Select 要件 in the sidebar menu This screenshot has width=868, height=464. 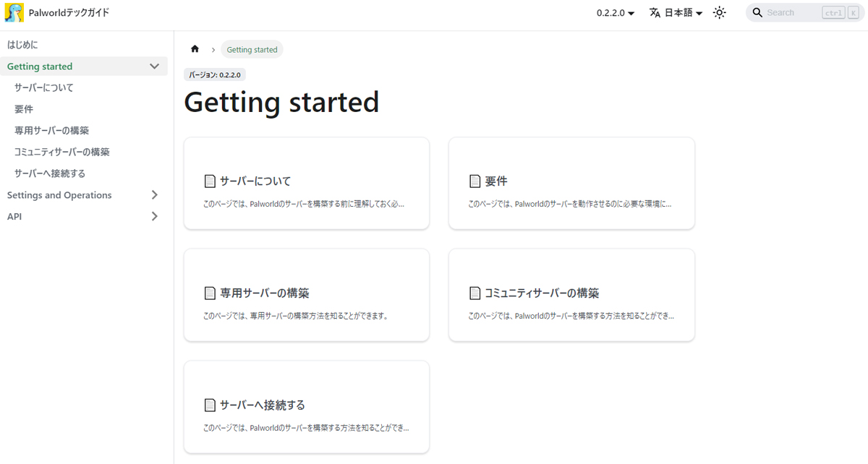click(24, 109)
